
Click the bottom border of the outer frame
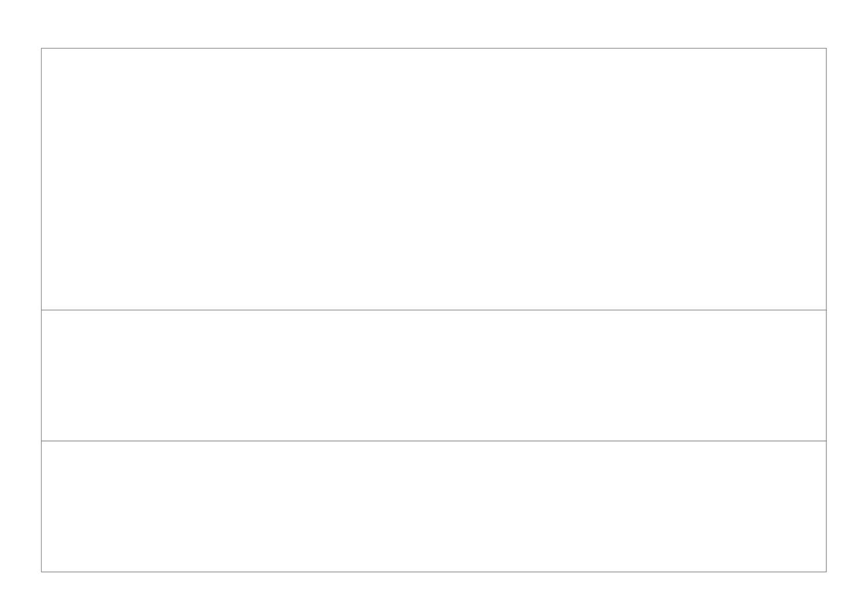coord(434,572)
